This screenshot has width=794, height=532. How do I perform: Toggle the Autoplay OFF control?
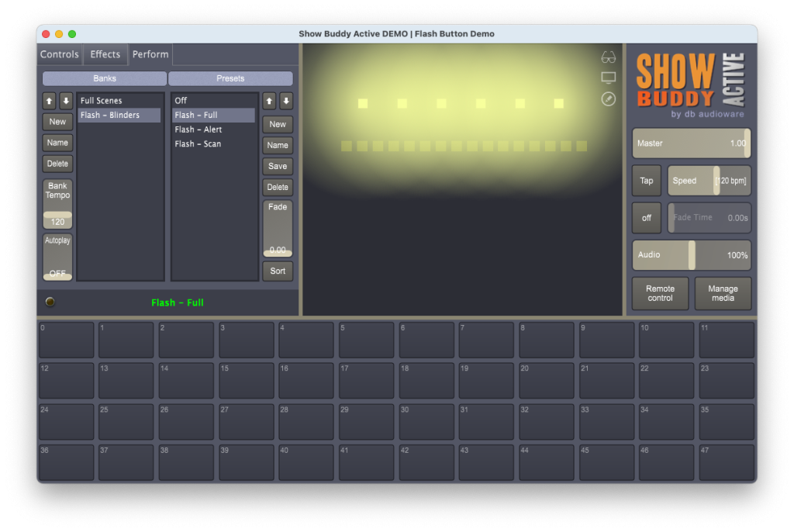click(x=57, y=257)
